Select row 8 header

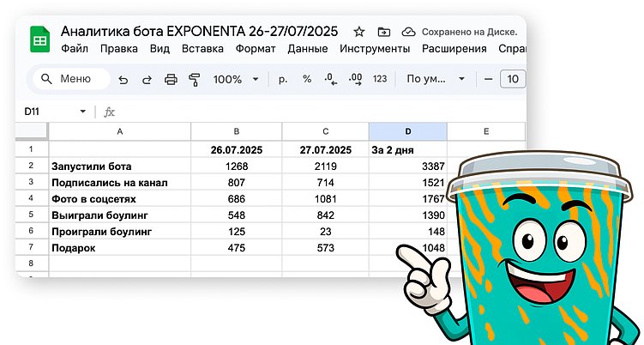point(31,263)
